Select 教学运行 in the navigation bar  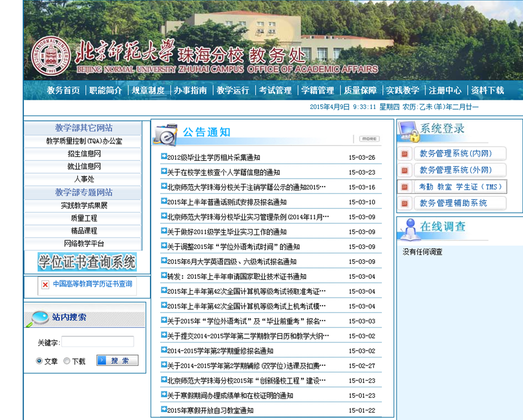(233, 90)
